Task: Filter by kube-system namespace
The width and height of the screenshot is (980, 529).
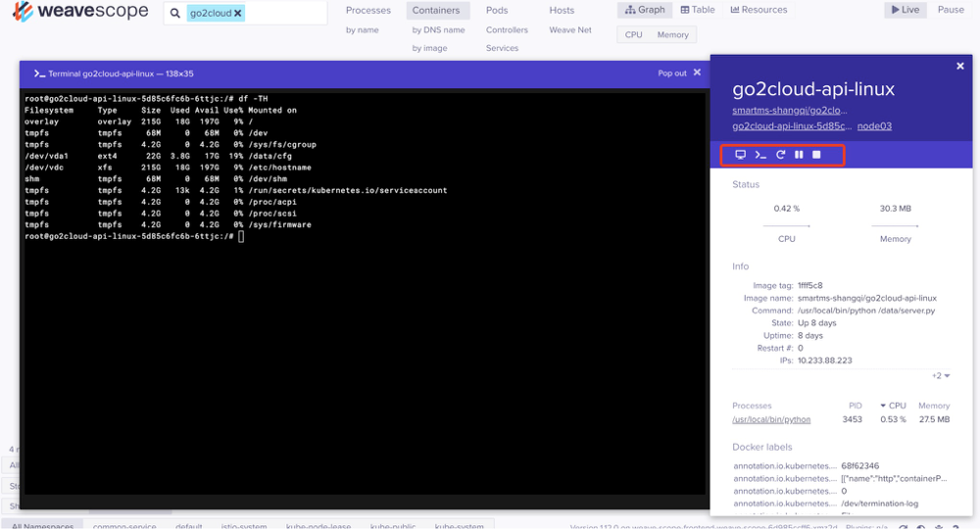Action: pyautogui.click(x=459, y=525)
